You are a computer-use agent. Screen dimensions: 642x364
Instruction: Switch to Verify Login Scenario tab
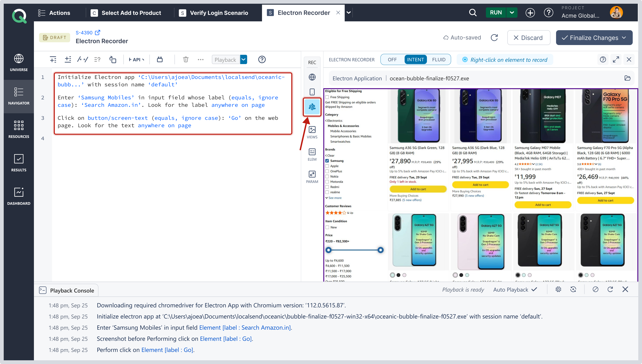[214, 13]
